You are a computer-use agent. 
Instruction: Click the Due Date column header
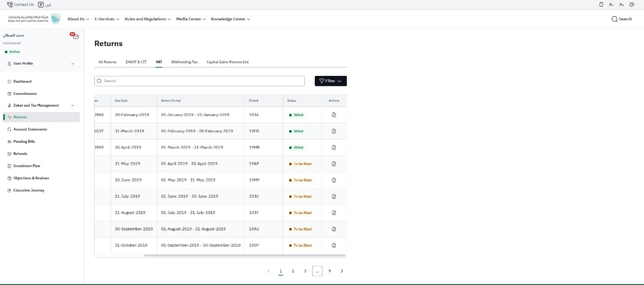point(121,101)
